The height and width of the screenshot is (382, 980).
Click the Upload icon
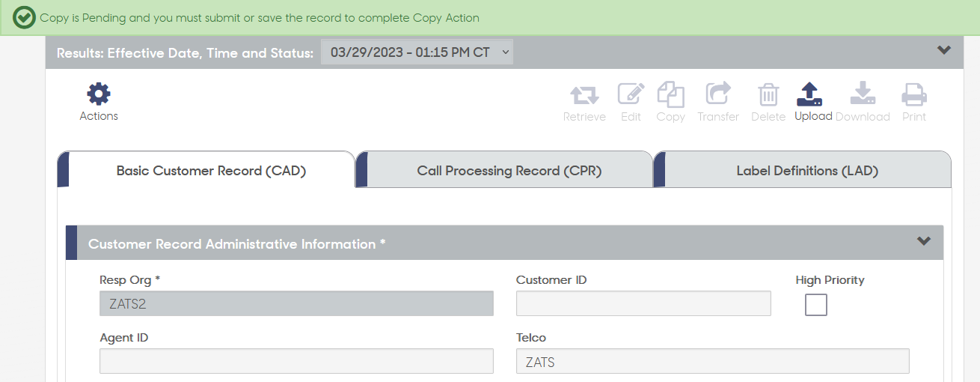pos(813,95)
